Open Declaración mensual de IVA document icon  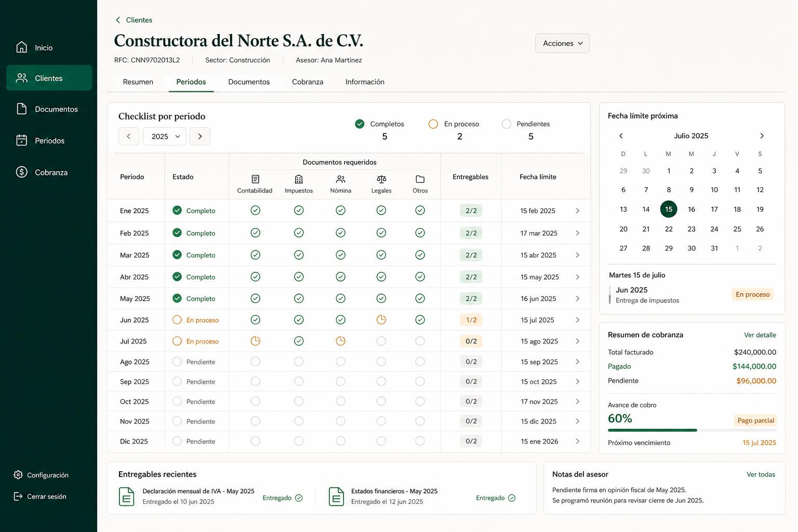(127, 496)
